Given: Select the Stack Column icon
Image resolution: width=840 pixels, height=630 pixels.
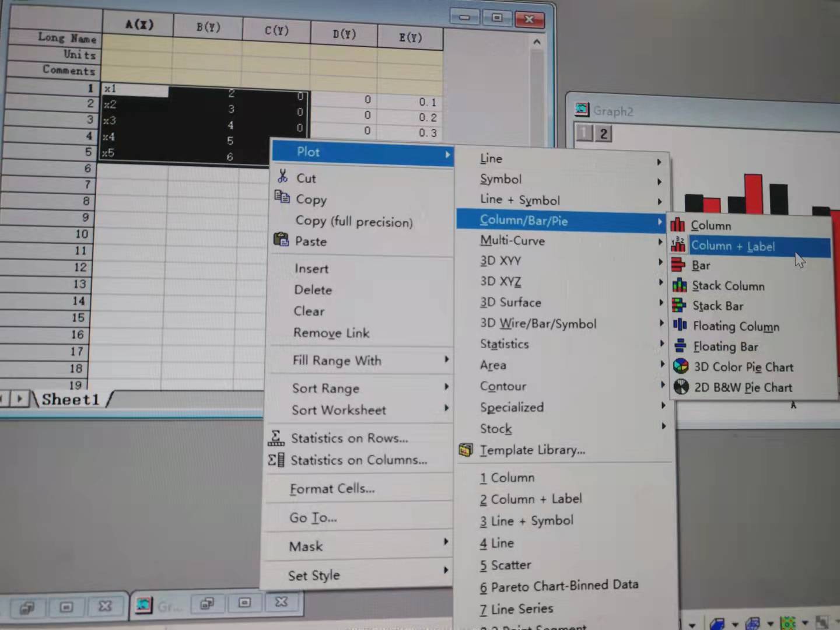Looking at the screenshot, I should [680, 286].
